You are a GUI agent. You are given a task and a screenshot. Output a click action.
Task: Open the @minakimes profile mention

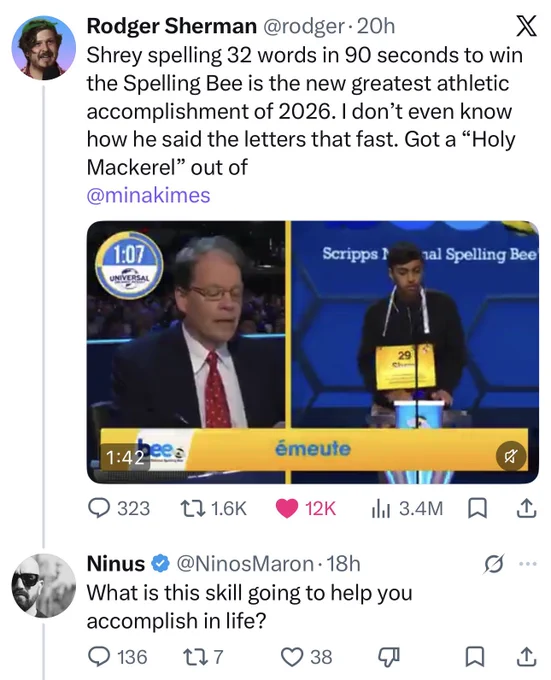pos(148,195)
